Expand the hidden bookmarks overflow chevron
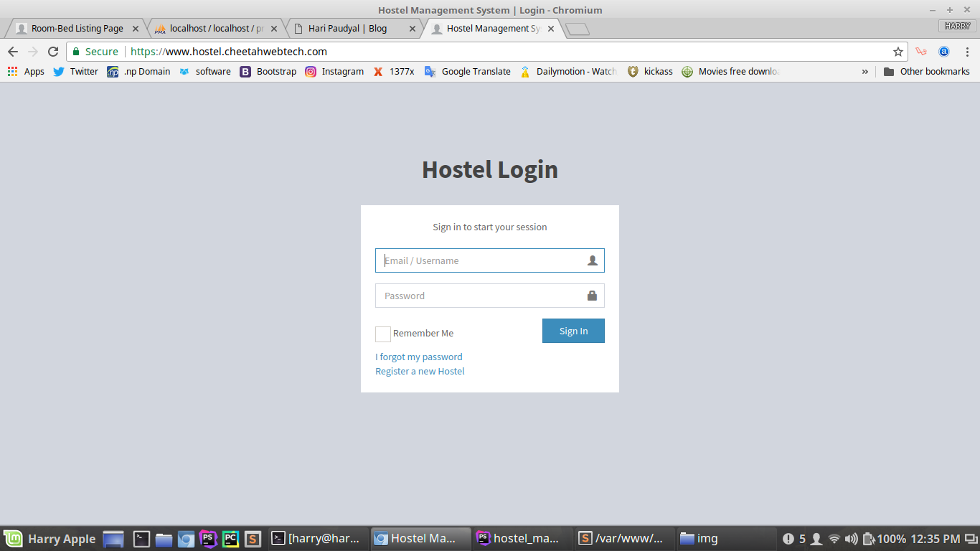Screen dimensions: 980x551 click(x=864, y=72)
